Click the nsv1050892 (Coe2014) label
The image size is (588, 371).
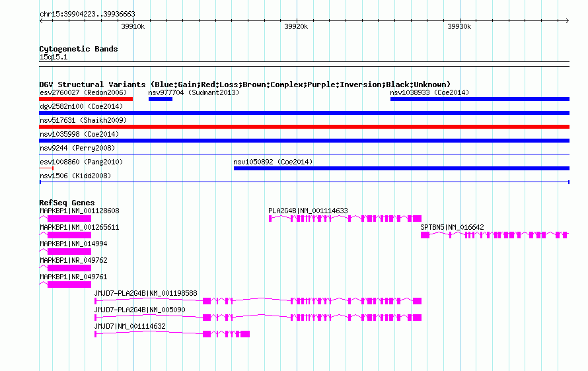[273, 162]
